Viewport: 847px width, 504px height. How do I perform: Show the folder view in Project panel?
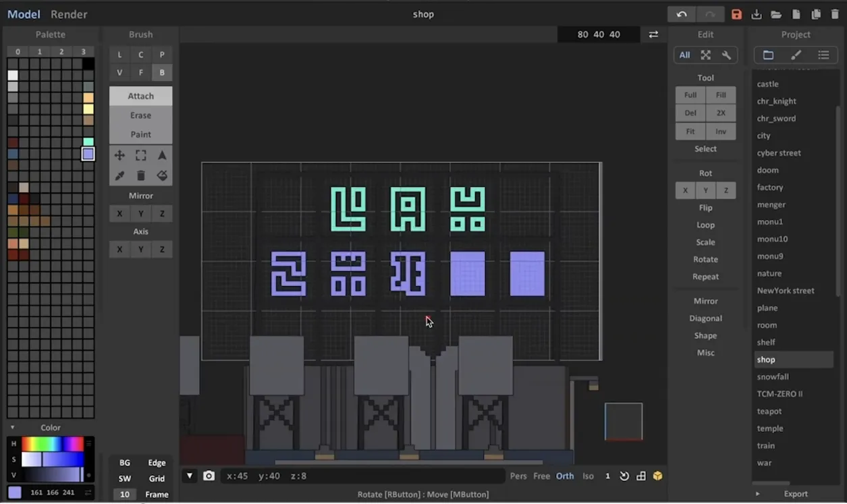click(x=768, y=55)
